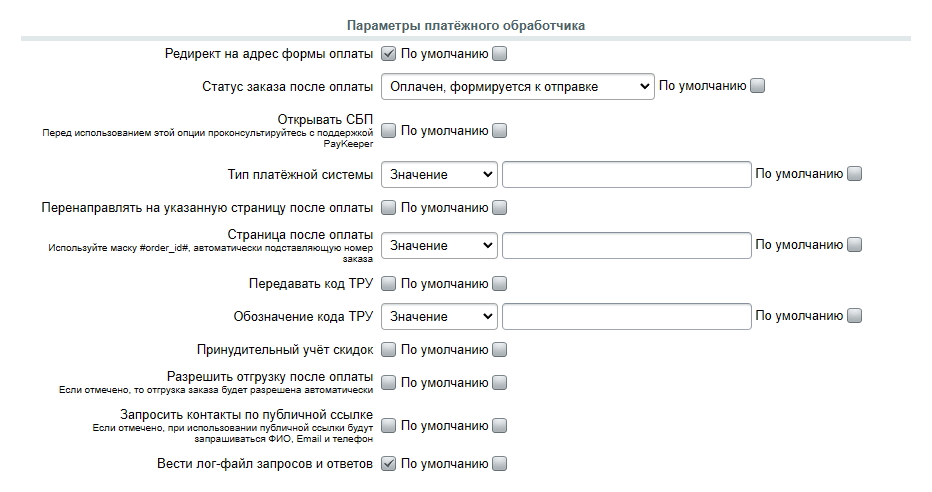Check 'Разрешить отгрузку после оплаты'

coord(389,383)
